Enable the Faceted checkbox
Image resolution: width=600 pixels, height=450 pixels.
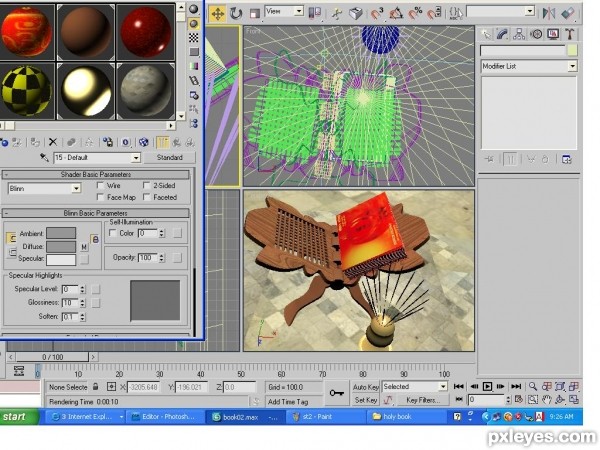point(146,197)
